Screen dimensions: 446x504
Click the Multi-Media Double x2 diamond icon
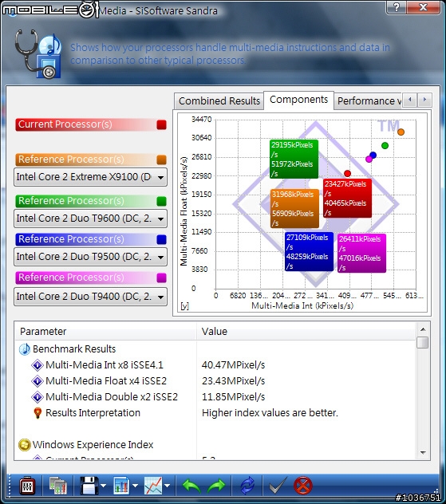click(x=37, y=397)
